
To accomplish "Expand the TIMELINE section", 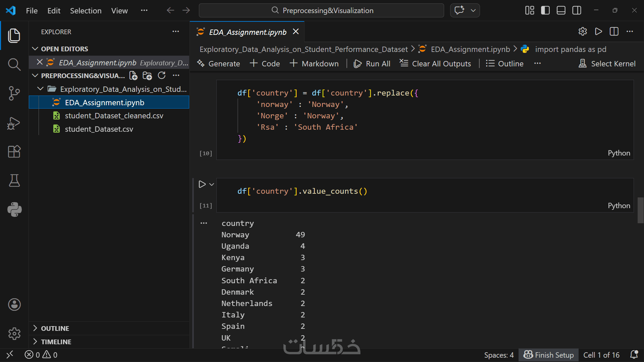I will [x=56, y=342].
